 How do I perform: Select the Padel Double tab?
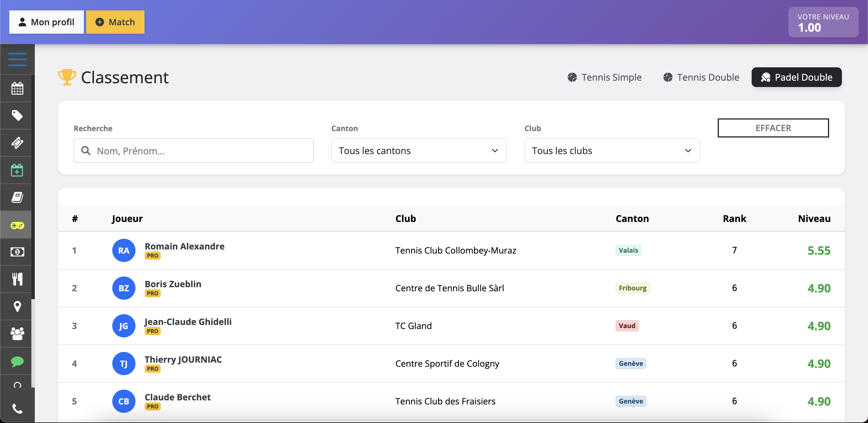(x=796, y=77)
